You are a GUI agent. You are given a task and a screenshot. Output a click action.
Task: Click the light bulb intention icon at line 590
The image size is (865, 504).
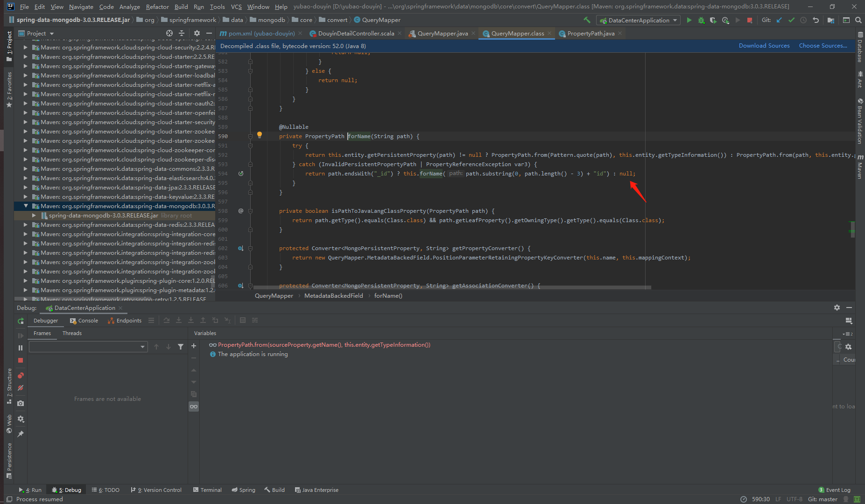tap(260, 135)
